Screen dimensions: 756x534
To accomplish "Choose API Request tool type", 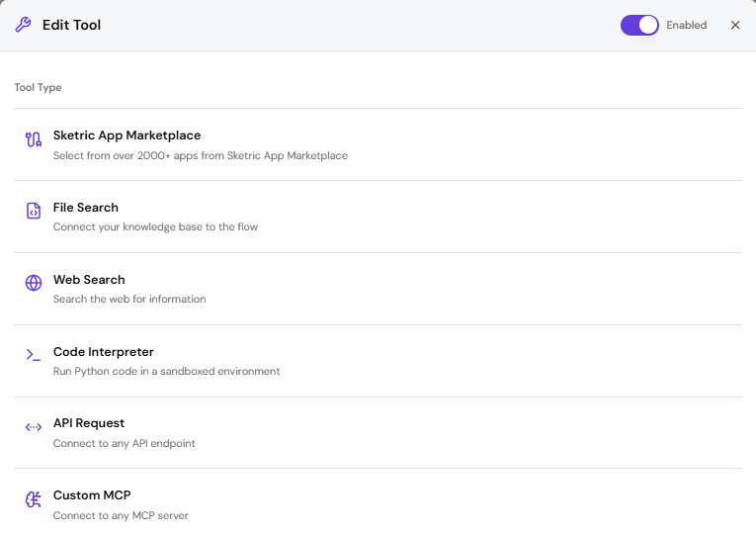I will click(x=89, y=423).
